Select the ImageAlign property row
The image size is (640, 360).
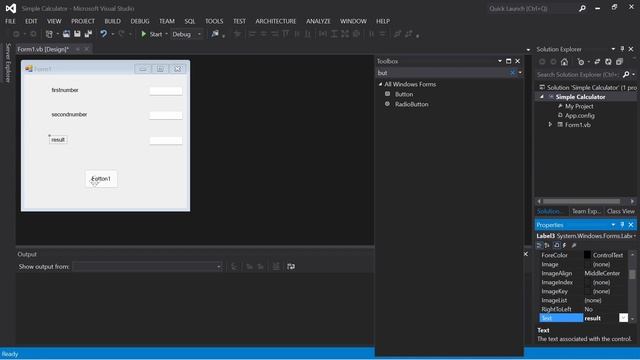click(x=583, y=273)
